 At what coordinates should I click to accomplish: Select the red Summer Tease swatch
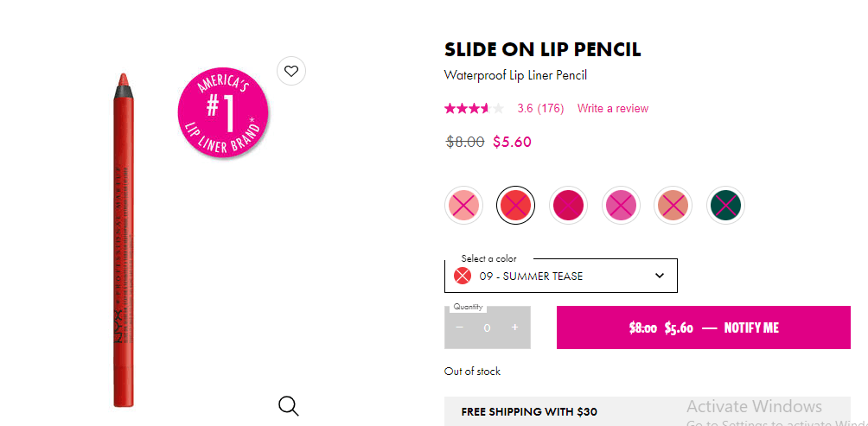[x=516, y=206]
